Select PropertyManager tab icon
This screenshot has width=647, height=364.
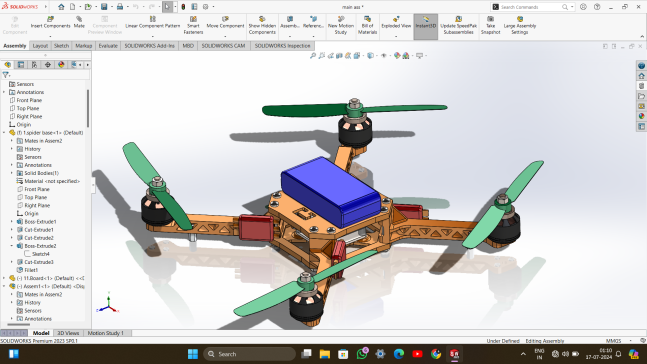(21, 65)
